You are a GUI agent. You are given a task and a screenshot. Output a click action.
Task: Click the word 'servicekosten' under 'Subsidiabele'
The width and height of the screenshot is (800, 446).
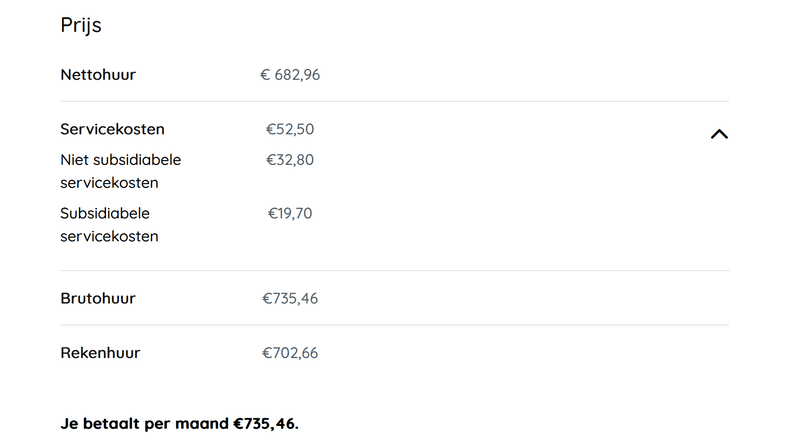109,237
